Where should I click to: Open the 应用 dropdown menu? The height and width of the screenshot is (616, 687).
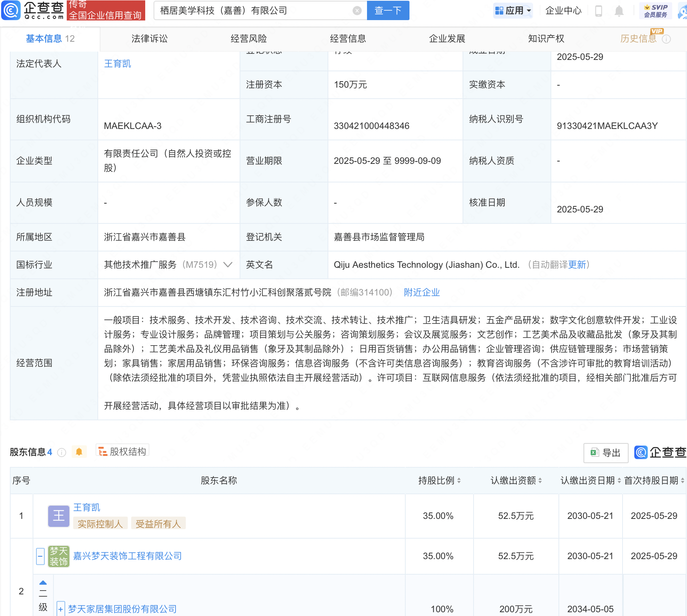click(513, 11)
